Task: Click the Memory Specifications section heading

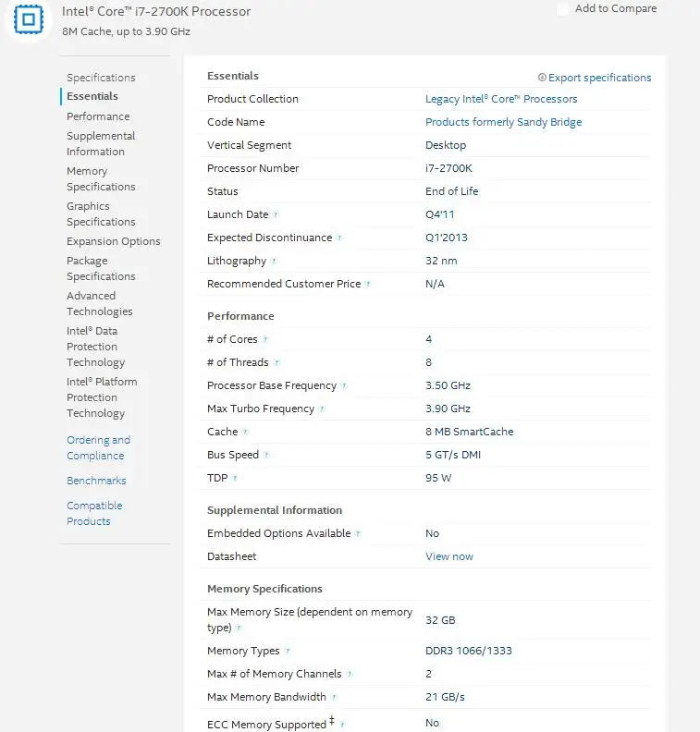Action: click(x=264, y=589)
